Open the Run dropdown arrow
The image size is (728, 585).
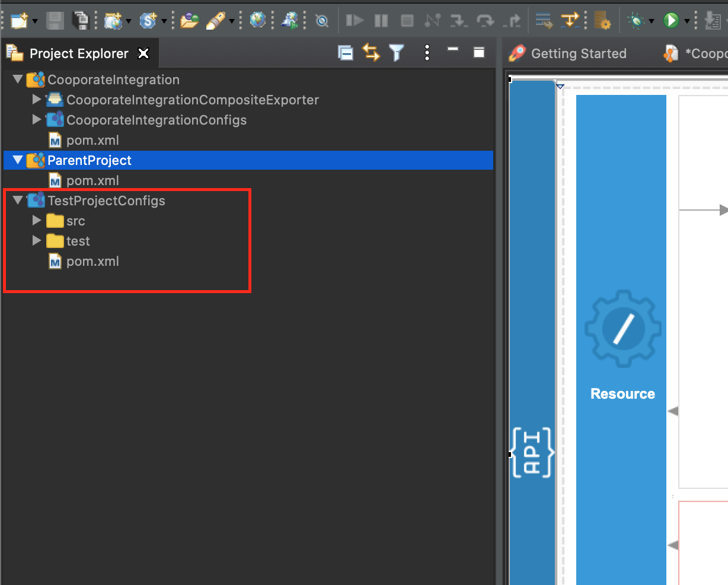[687, 22]
